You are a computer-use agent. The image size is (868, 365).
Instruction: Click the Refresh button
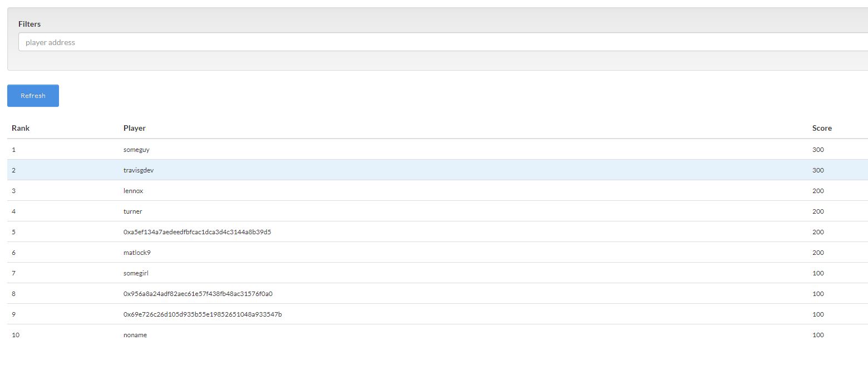[x=33, y=96]
